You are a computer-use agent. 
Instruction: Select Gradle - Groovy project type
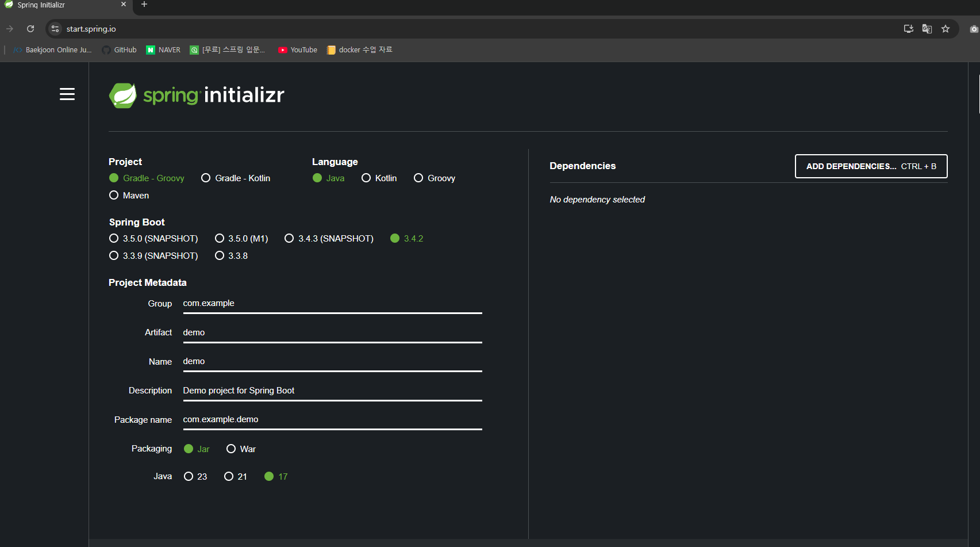coord(147,178)
